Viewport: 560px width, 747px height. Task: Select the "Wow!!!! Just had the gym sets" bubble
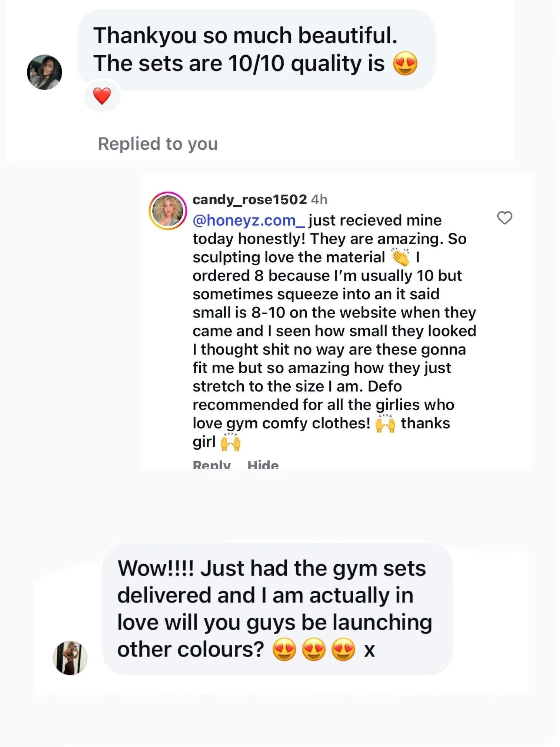coord(277,609)
